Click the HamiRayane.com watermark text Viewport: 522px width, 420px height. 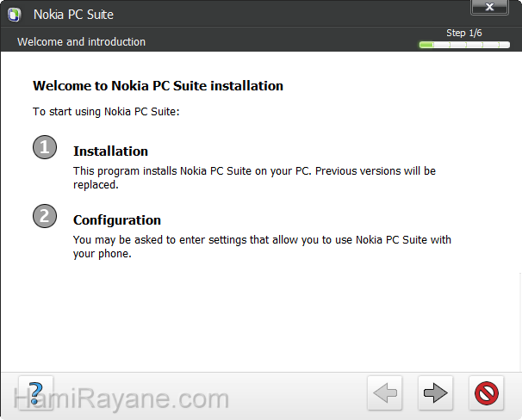coord(122,399)
